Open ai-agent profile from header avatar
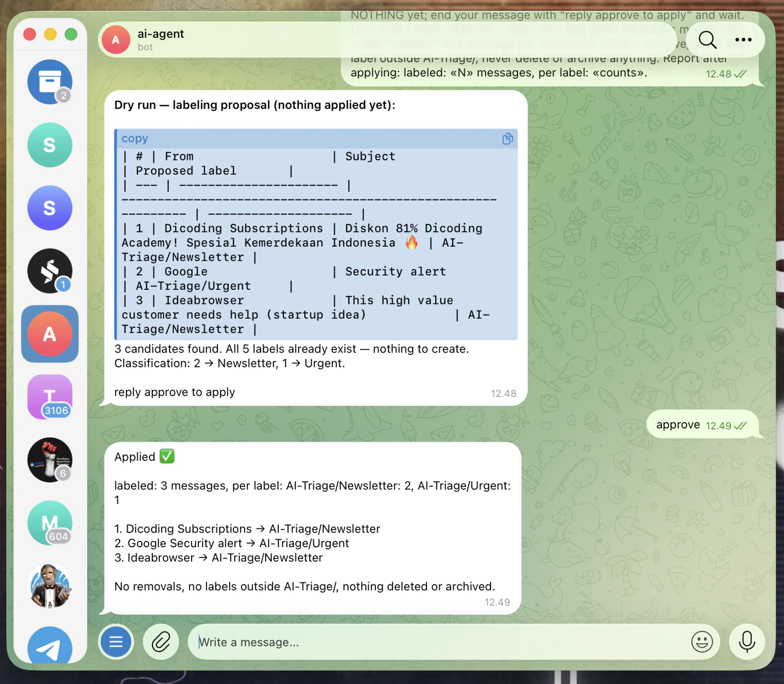The width and height of the screenshot is (784, 684). [116, 40]
